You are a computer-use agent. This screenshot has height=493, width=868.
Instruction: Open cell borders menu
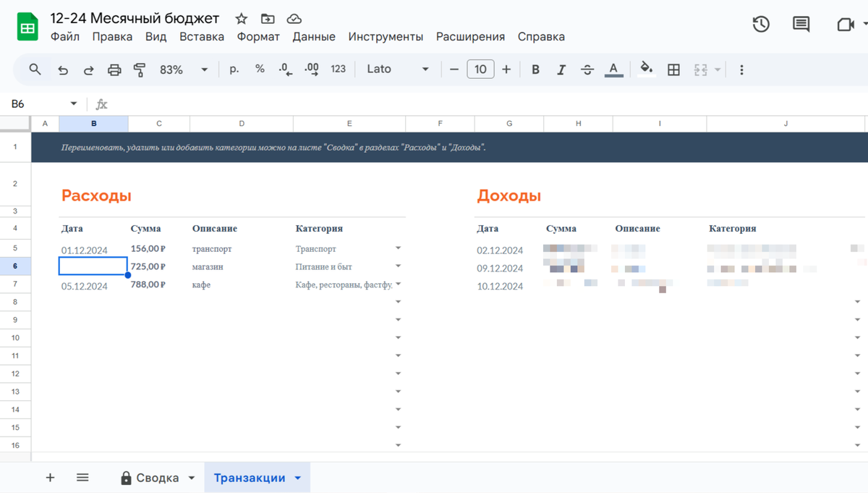673,69
